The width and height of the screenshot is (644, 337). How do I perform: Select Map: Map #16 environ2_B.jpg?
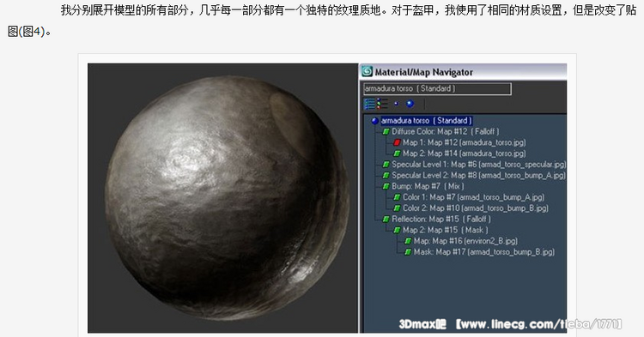click(465, 241)
